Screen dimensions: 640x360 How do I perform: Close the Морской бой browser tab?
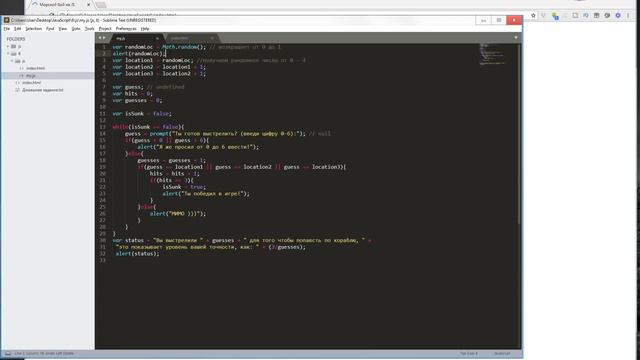89,4
